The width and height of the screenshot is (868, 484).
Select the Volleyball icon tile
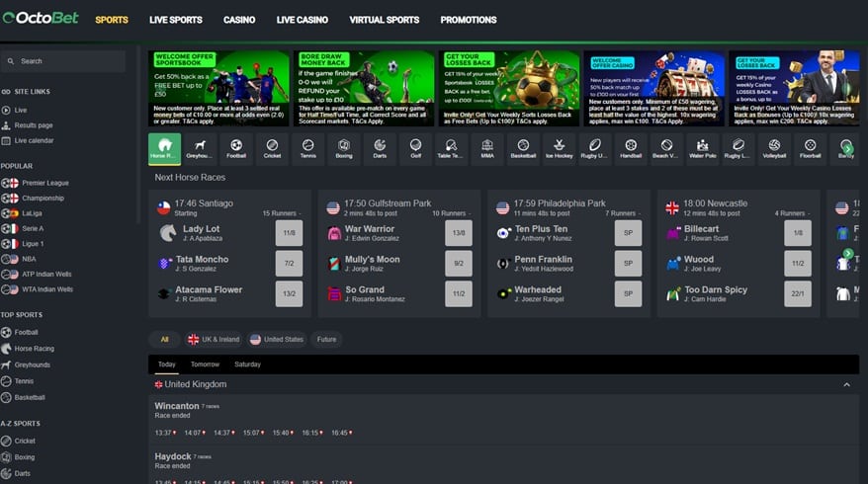click(774, 149)
